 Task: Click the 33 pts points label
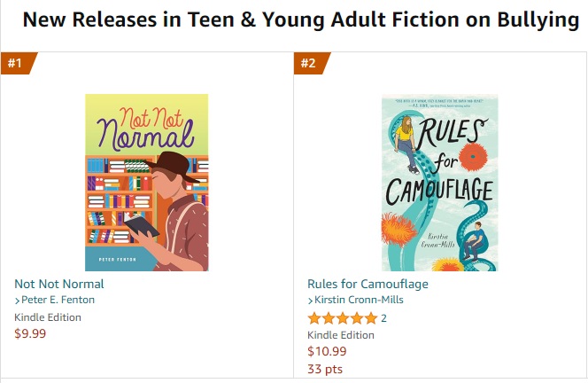click(325, 369)
